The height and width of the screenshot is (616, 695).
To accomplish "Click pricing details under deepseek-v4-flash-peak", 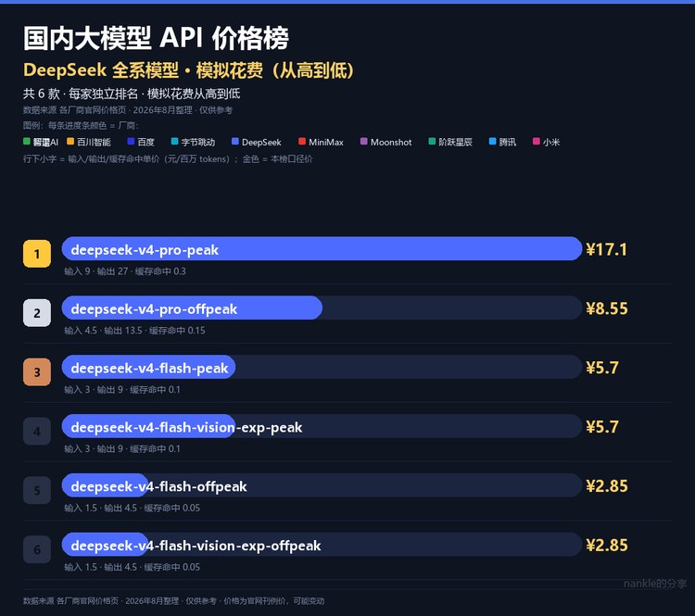I will click(x=122, y=390).
